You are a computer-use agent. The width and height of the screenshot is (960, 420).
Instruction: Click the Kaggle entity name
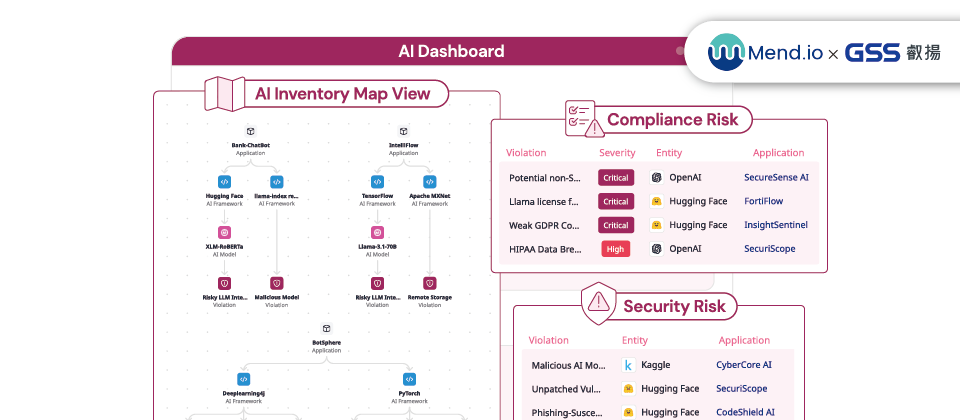(x=656, y=366)
